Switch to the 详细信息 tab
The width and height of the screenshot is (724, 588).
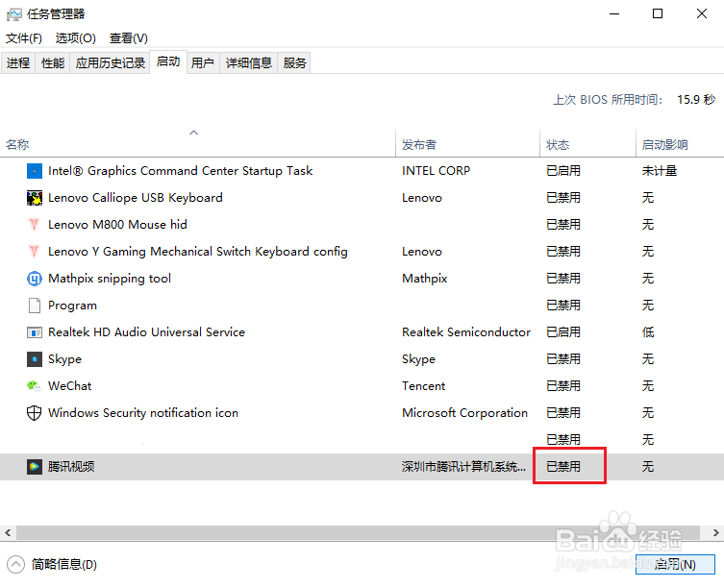249,62
